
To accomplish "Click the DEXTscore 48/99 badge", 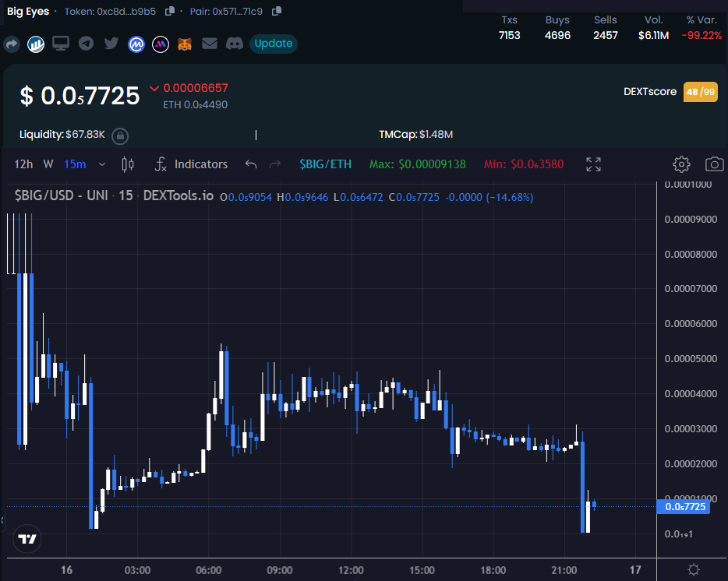I will (x=701, y=92).
